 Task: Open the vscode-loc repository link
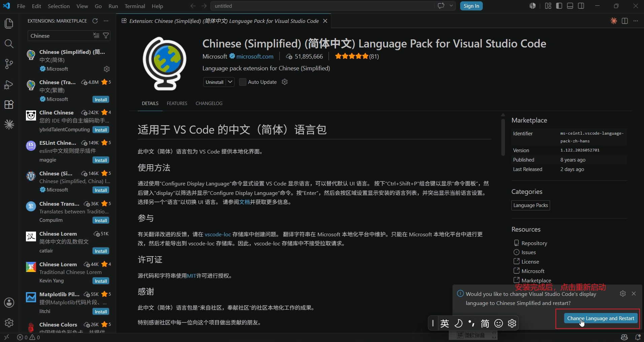point(218,234)
